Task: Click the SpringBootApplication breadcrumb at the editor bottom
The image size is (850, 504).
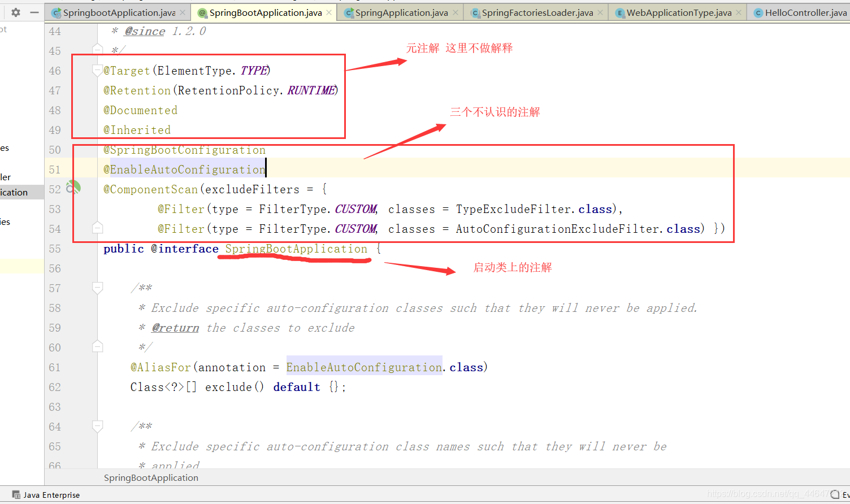Action: 151,477
